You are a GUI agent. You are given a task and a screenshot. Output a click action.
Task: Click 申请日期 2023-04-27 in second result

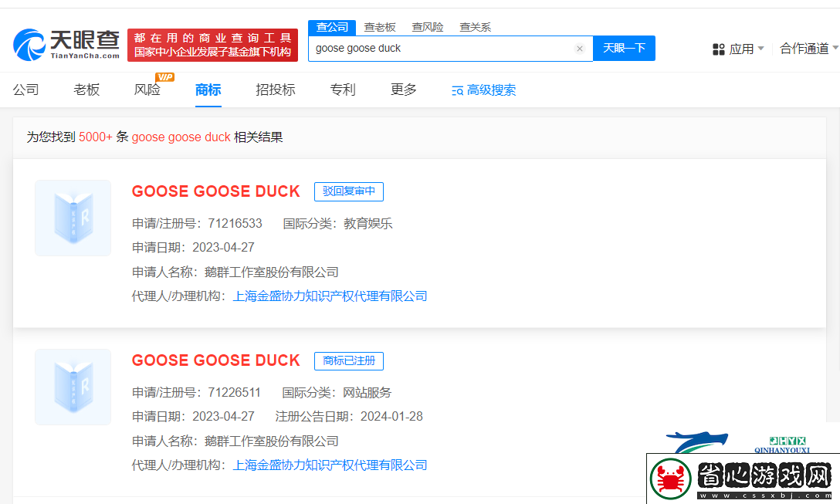pos(193,417)
